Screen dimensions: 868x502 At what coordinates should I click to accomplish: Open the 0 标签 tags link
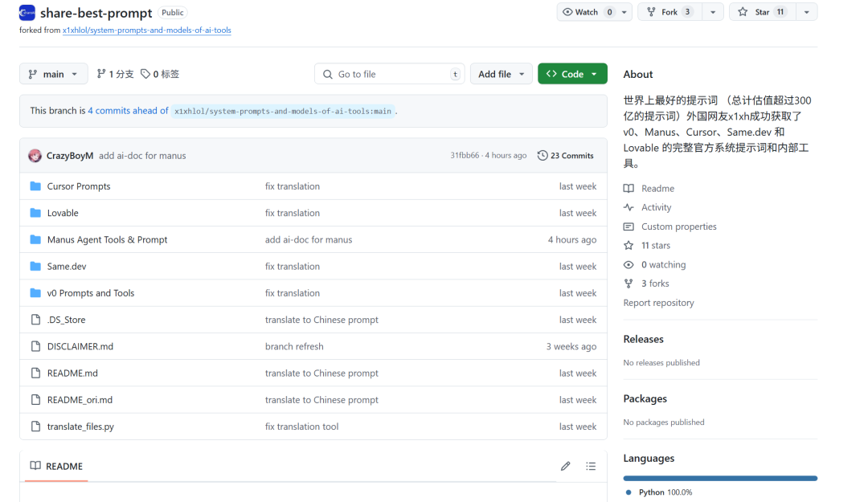[160, 74]
